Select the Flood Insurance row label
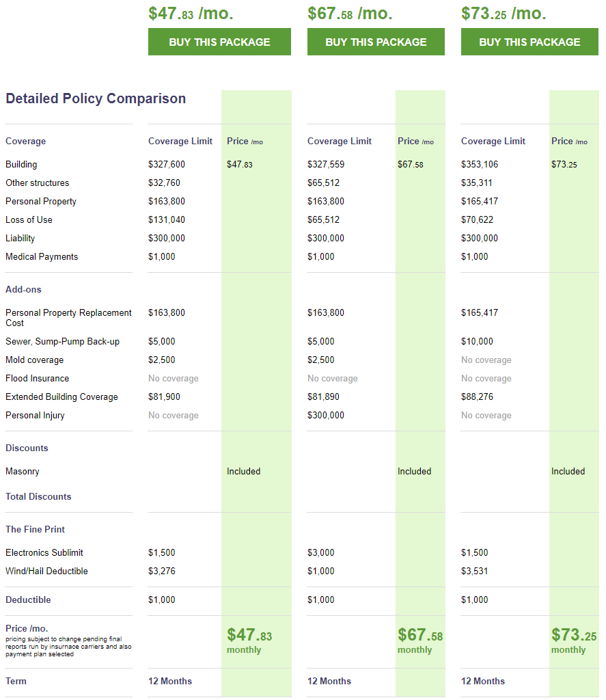Screen dimensions: 606x700 tap(37, 379)
